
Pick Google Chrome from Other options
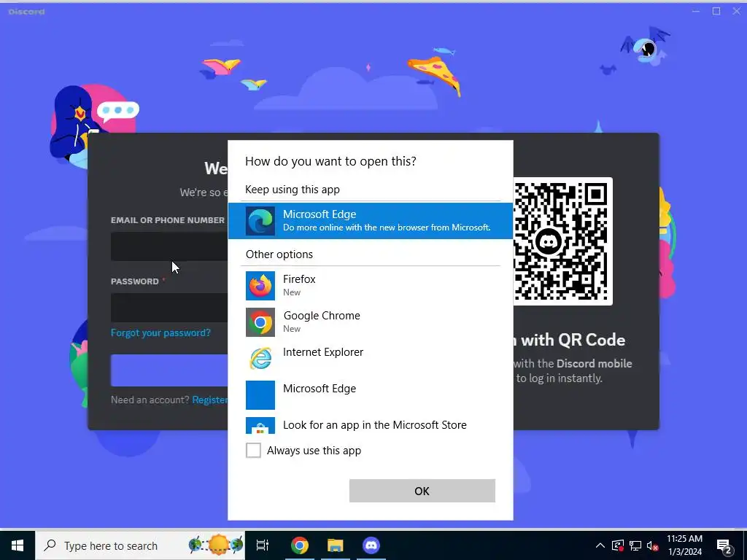370,322
